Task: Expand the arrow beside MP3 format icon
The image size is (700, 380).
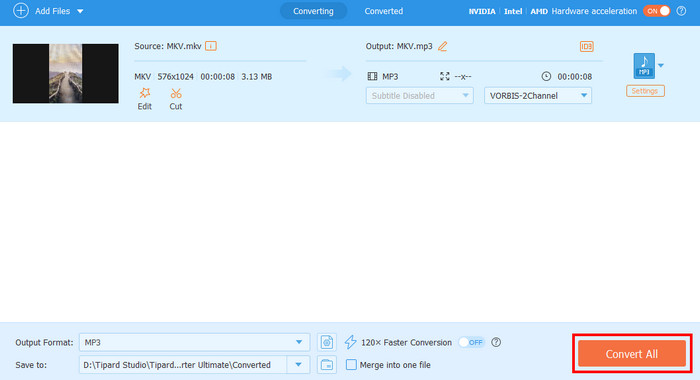Action: (x=661, y=66)
